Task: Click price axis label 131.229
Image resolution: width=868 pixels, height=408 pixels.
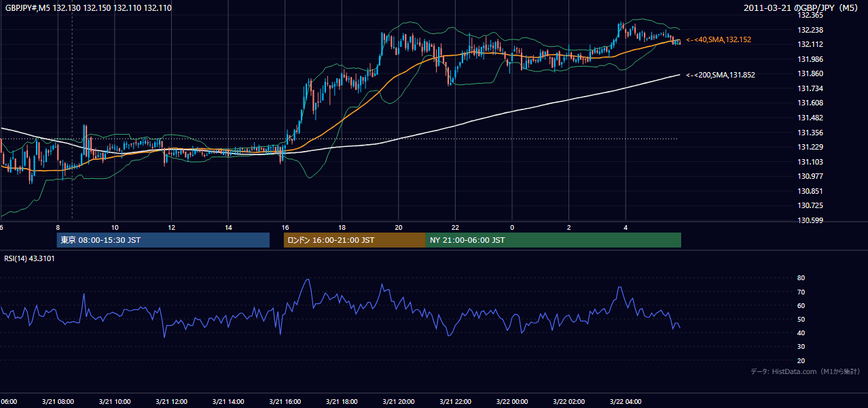Action: click(x=810, y=147)
